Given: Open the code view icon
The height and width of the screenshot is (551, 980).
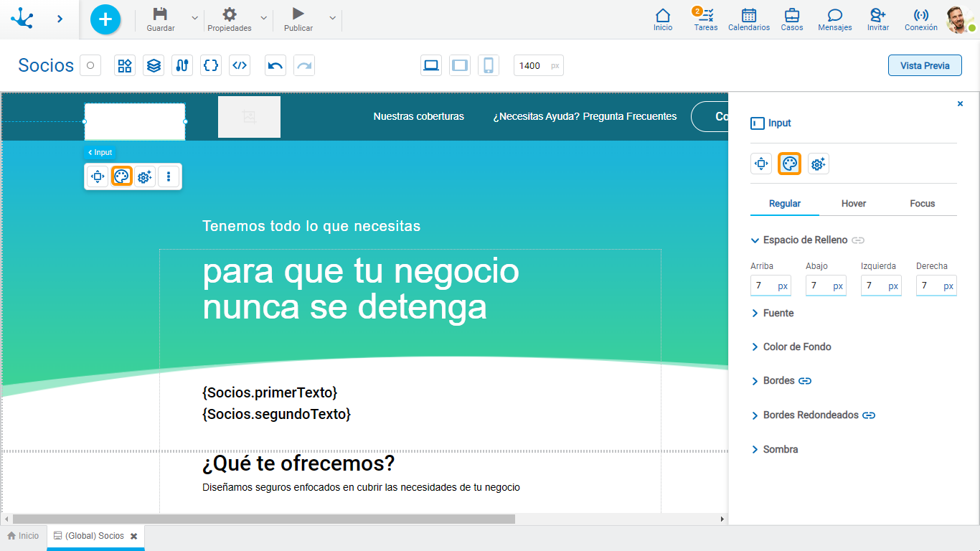Looking at the screenshot, I should click(x=240, y=65).
